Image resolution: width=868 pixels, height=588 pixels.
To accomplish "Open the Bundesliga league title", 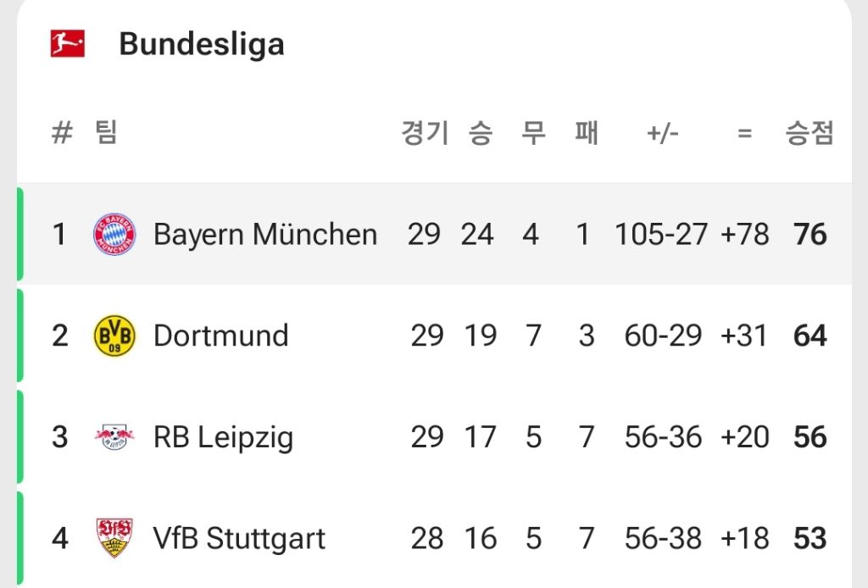I will pos(202,44).
